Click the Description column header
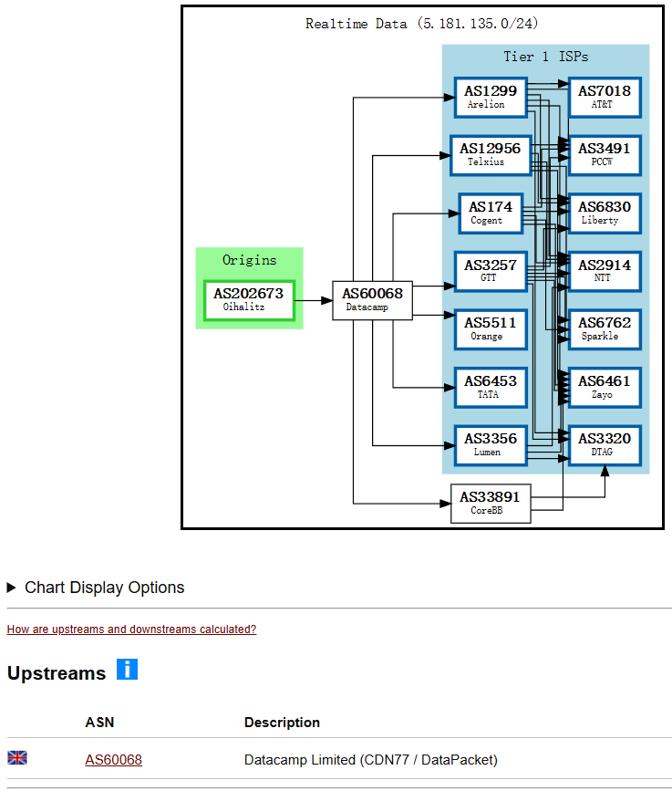The width and height of the screenshot is (672, 791). click(282, 723)
